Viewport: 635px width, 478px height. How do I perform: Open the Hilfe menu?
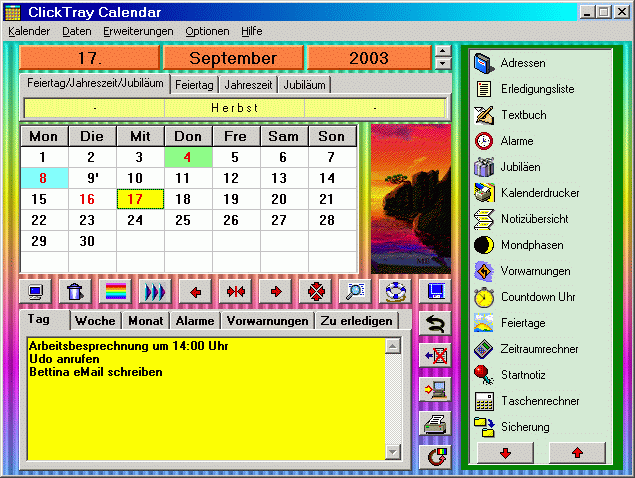pos(251,31)
